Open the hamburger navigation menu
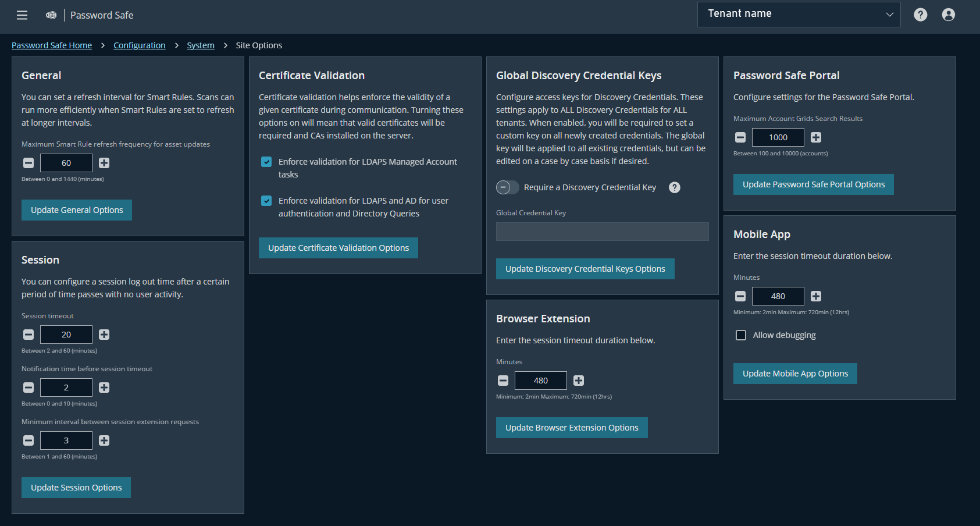Viewport: 980px width, 526px height. tap(22, 15)
